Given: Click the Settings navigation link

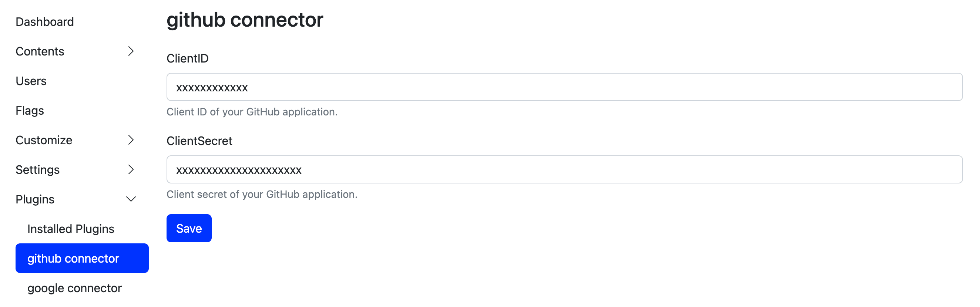Looking at the screenshot, I should 37,170.
